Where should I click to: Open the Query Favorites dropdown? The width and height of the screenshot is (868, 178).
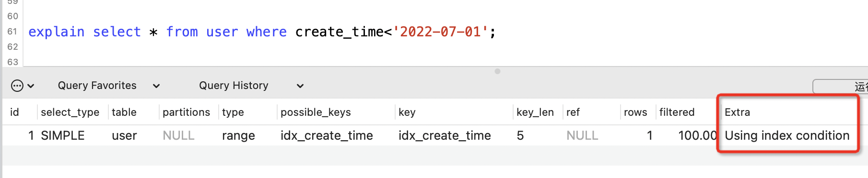(109, 86)
